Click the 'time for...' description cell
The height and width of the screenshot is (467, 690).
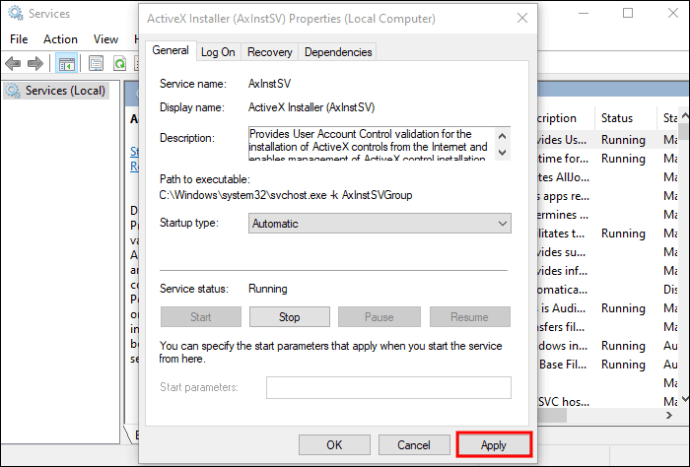pos(564,158)
